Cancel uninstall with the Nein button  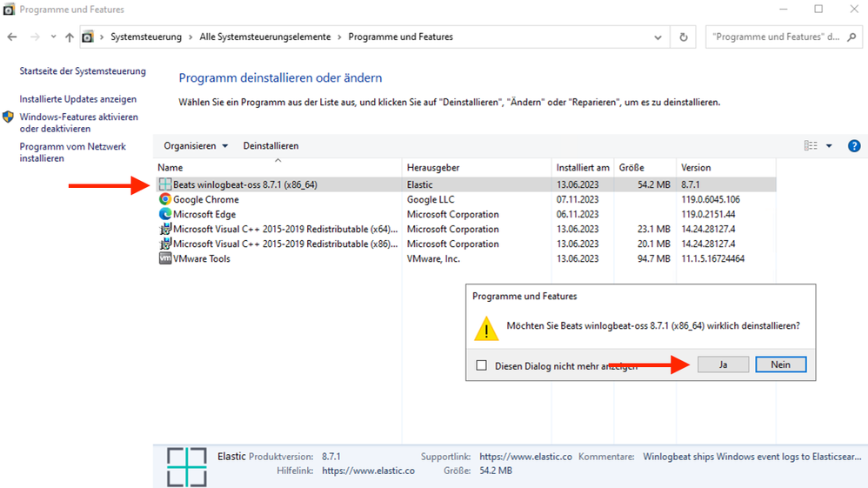click(x=780, y=364)
